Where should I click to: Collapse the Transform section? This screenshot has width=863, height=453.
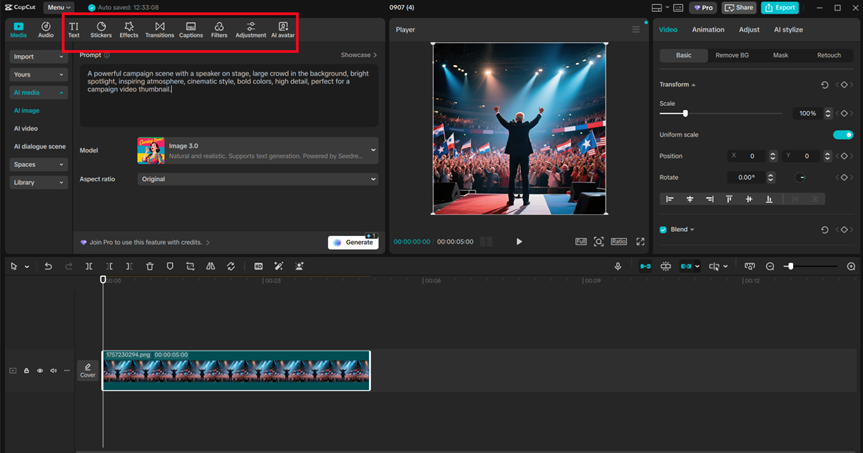point(693,85)
